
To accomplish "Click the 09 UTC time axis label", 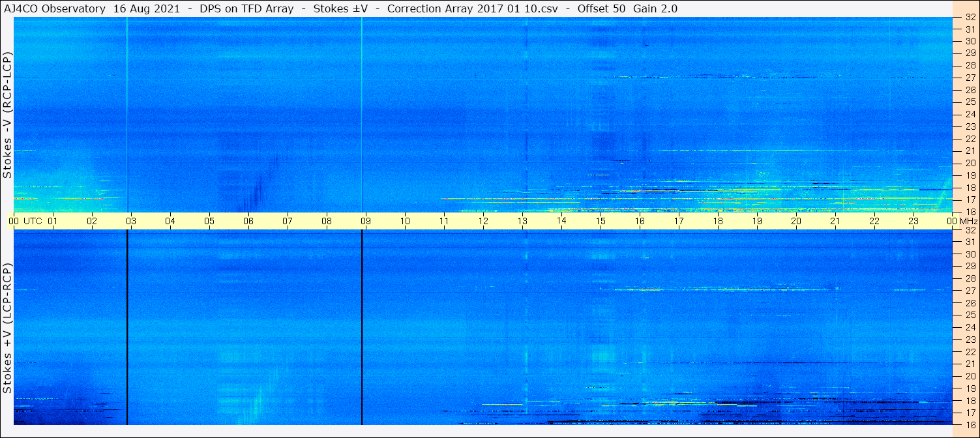I will [x=365, y=221].
